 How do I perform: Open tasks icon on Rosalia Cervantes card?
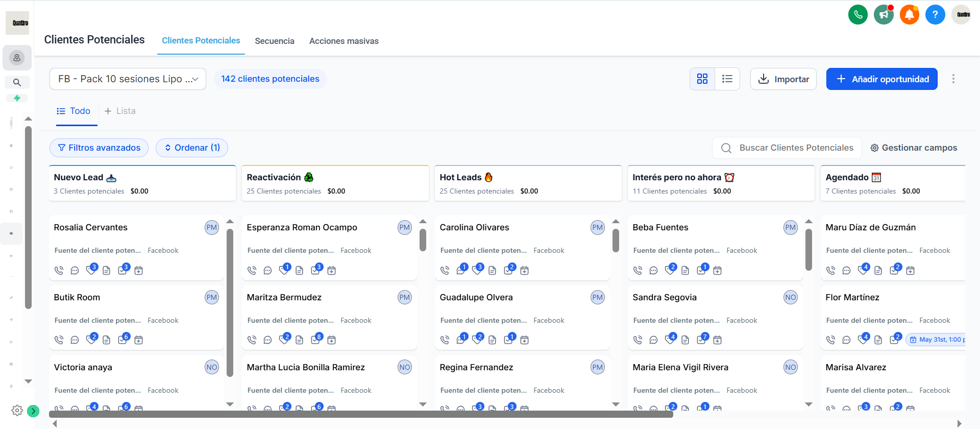tap(123, 270)
